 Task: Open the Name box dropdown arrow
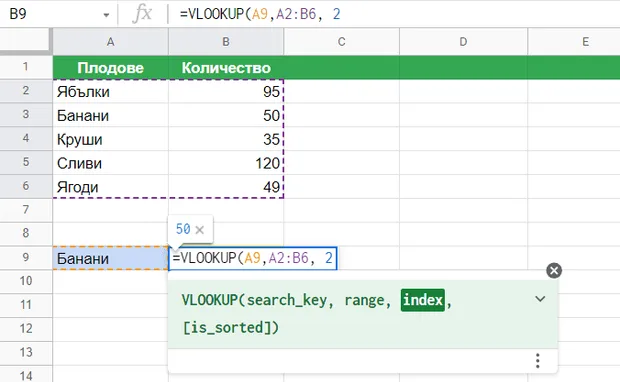click(x=106, y=15)
